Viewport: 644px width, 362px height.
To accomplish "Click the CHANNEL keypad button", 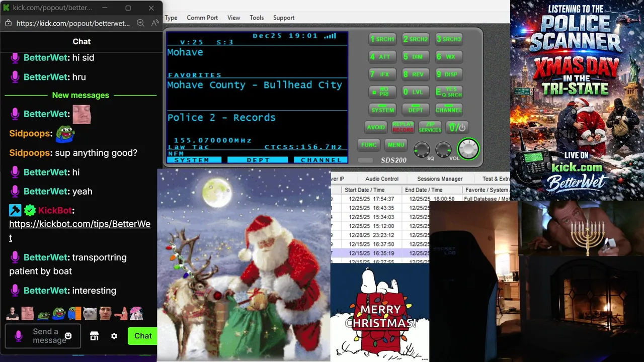I will [x=449, y=110].
